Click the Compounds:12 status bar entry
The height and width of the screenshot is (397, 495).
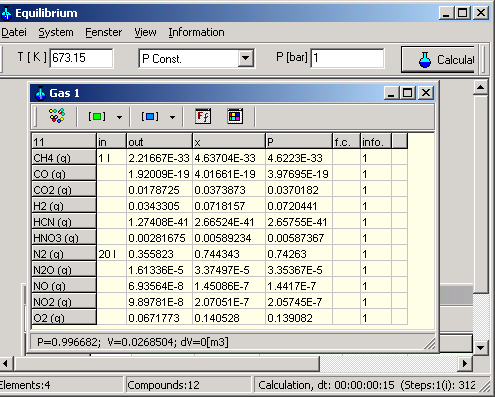pos(188,385)
